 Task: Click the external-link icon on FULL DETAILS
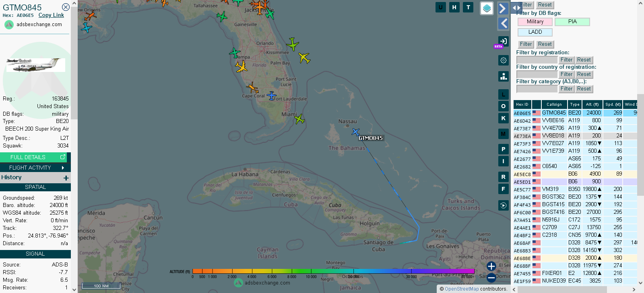pyautogui.click(x=63, y=157)
